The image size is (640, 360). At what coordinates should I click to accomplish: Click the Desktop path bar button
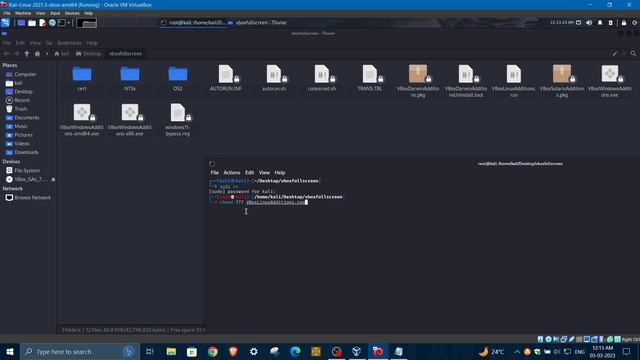coord(88,53)
